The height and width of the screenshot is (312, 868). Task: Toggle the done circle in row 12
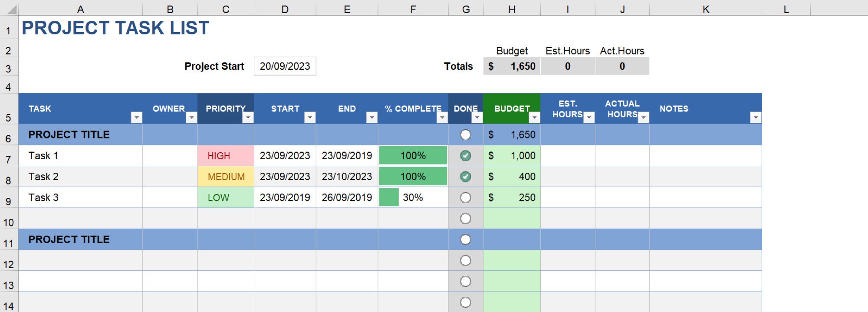[x=466, y=260]
